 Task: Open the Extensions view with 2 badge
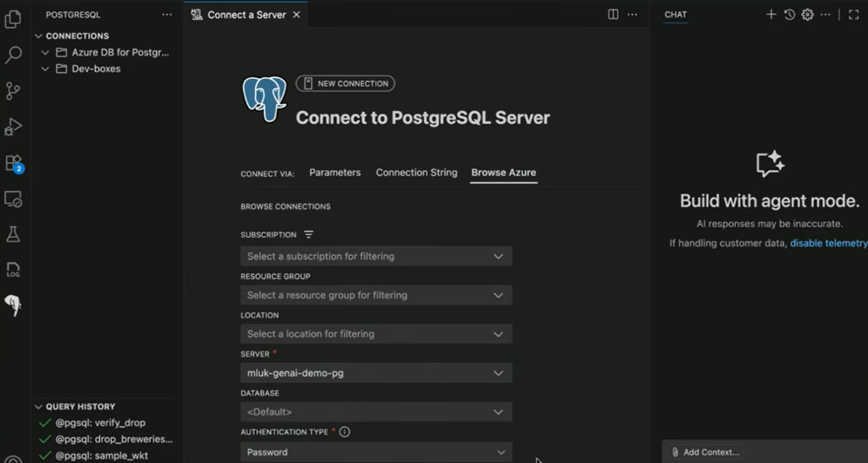click(x=13, y=163)
